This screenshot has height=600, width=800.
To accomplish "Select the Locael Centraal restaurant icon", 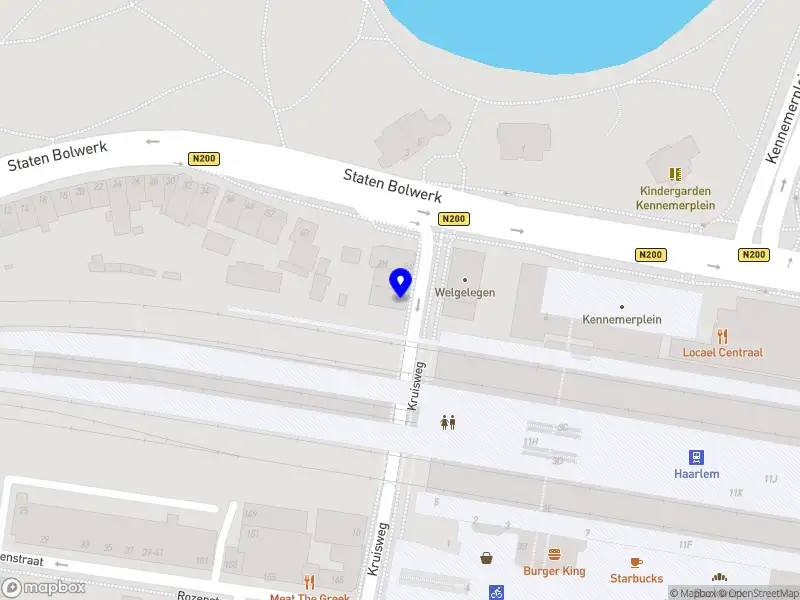I will 722,336.
